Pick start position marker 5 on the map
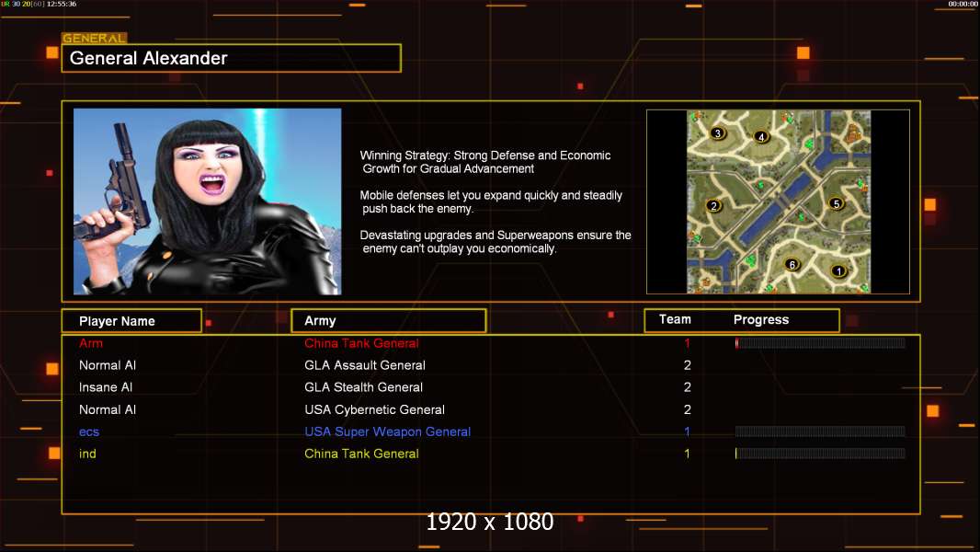 point(837,203)
